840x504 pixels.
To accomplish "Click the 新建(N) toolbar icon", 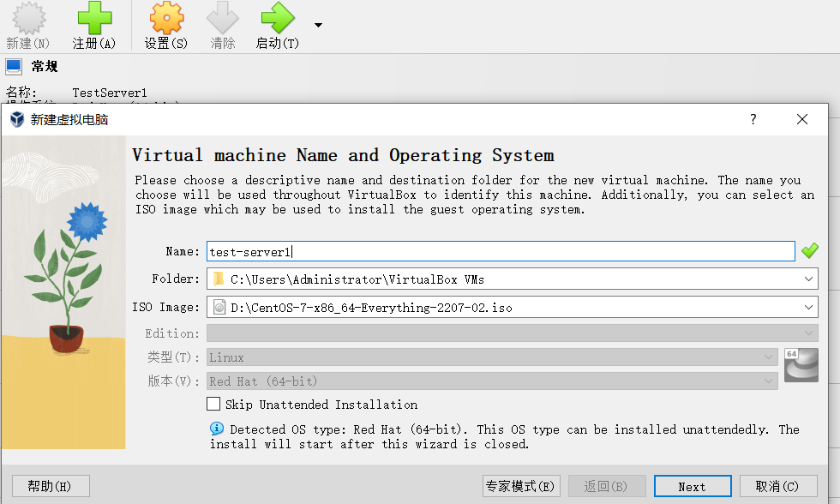I will point(28,19).
